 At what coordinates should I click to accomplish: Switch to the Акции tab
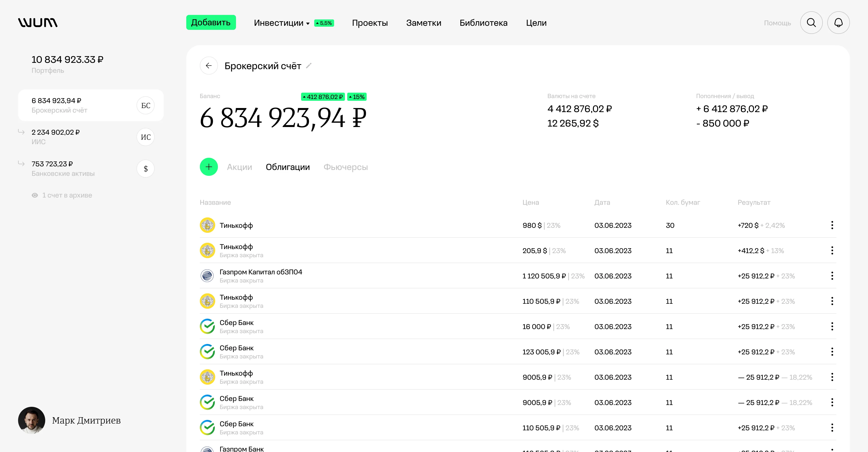click(x=239, y=167)
